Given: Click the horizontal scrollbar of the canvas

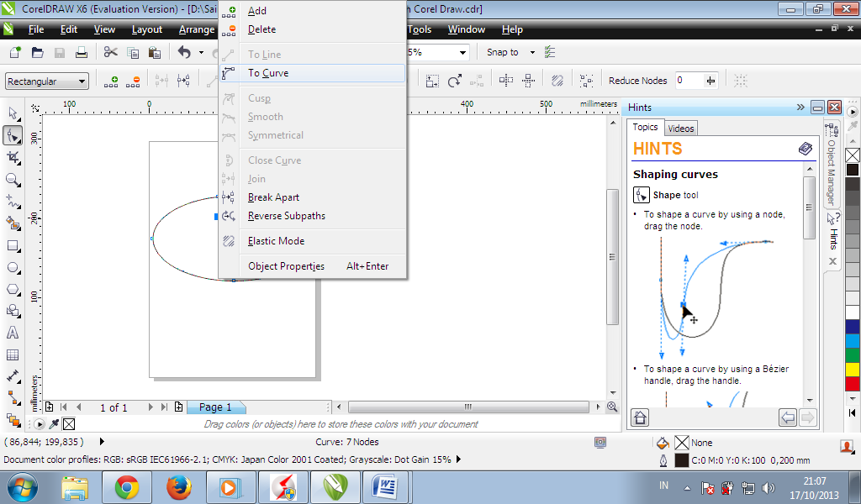Looking at the screenshot, I should click(468, 407).
